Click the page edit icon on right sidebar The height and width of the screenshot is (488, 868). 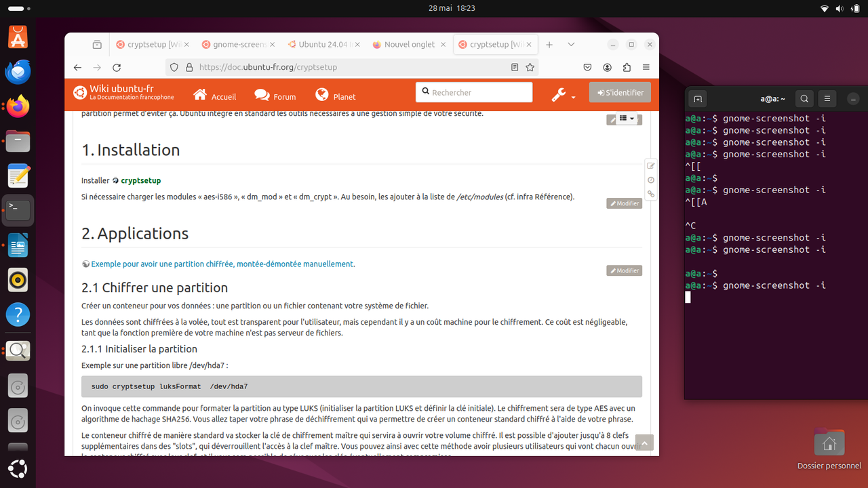[651, 166]
